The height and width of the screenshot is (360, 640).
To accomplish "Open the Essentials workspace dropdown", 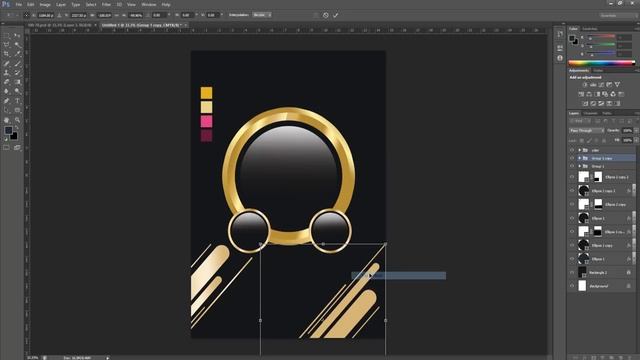I will (x=618, y=16).
